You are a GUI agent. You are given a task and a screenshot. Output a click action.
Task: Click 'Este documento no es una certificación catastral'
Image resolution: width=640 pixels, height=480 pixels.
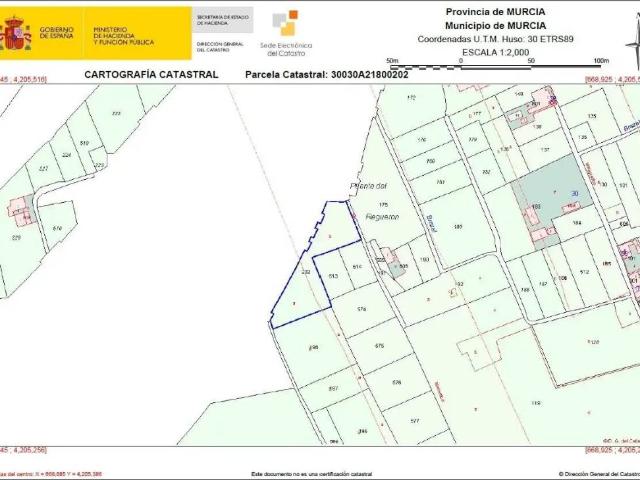(312, 474)
